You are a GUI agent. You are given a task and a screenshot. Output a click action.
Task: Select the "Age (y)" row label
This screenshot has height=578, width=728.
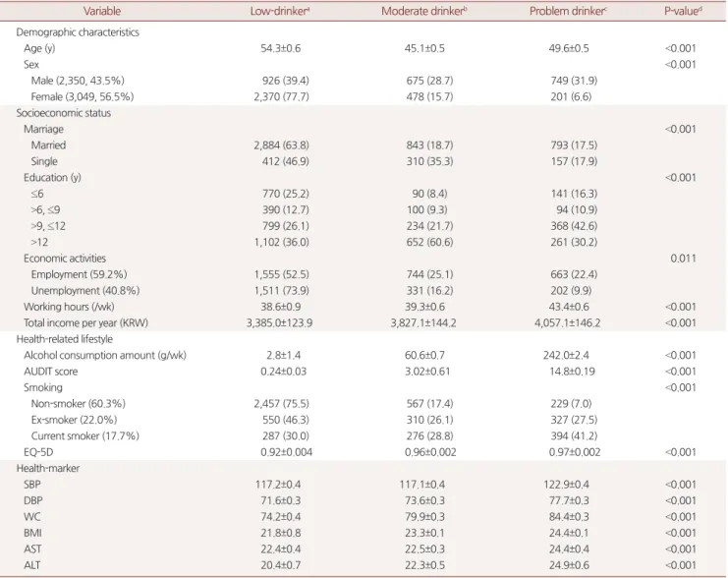[x=39, y=48]
